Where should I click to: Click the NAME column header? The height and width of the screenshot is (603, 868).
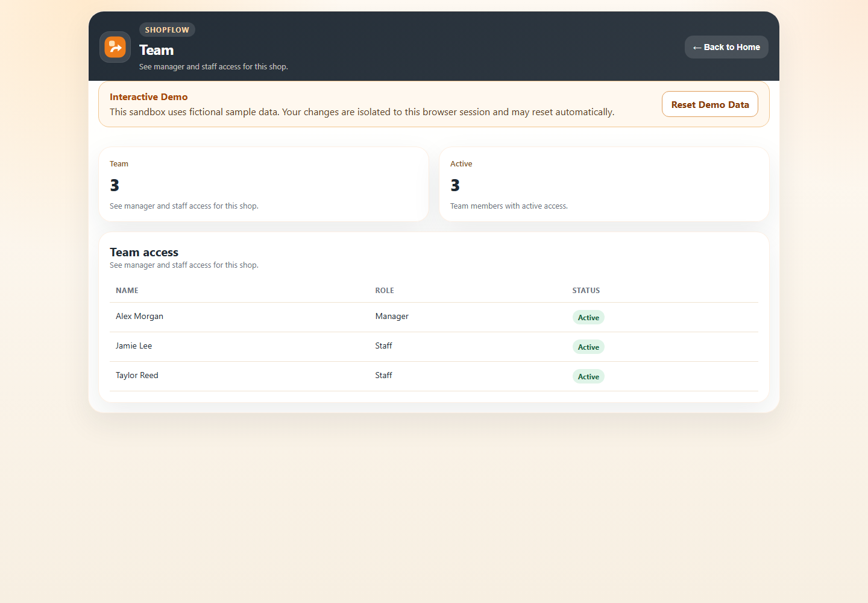pyautogui.click(x=127, y=291)
